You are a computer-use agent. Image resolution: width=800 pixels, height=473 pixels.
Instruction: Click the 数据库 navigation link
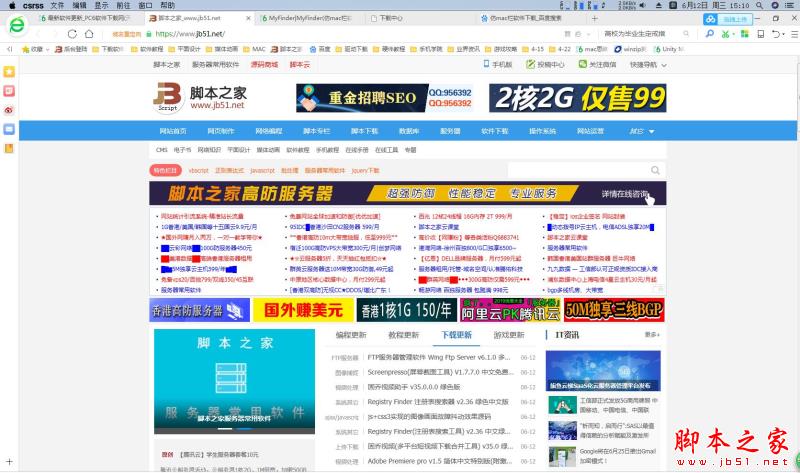(409, 131)
